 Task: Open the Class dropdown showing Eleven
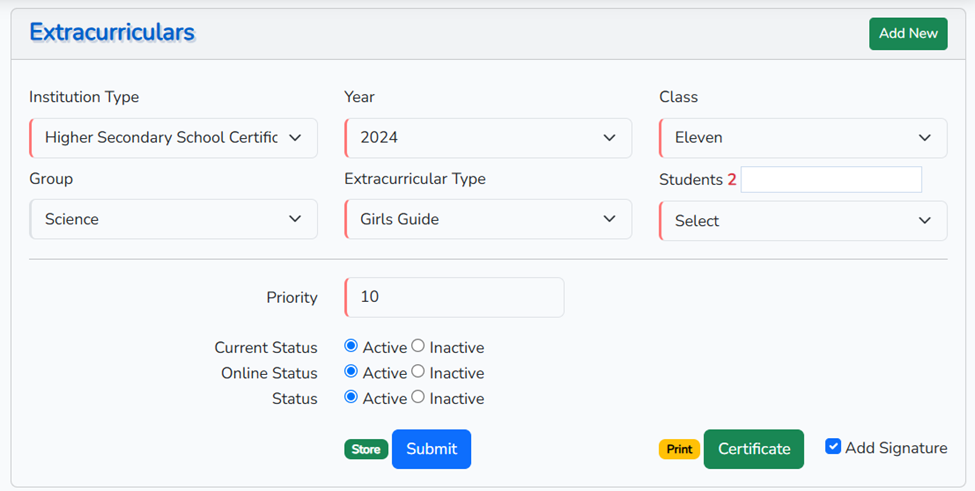(803, 138)
